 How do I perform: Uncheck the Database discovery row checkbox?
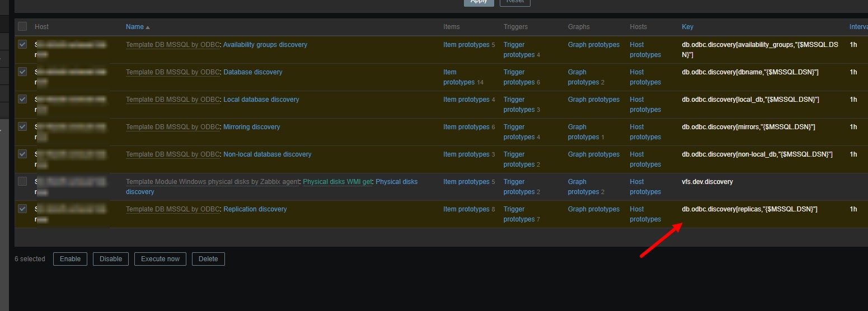point(22,72)
